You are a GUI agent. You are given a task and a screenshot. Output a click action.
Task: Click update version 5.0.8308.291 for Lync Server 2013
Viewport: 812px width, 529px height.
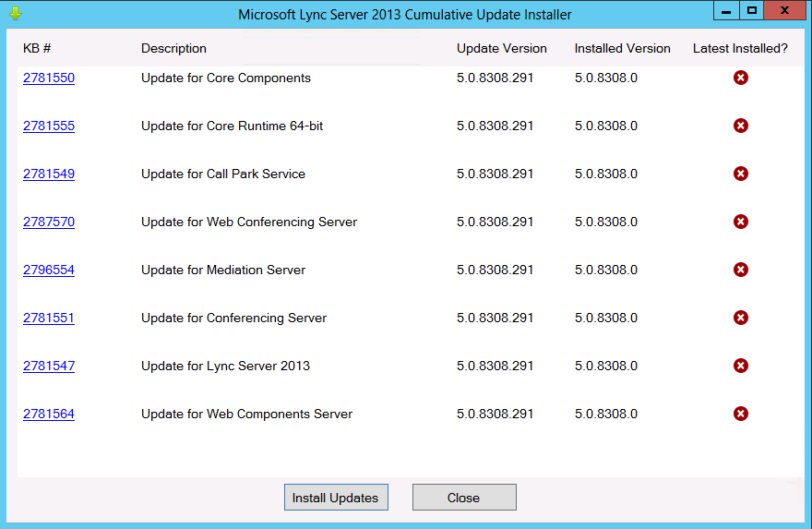[495, 366]
